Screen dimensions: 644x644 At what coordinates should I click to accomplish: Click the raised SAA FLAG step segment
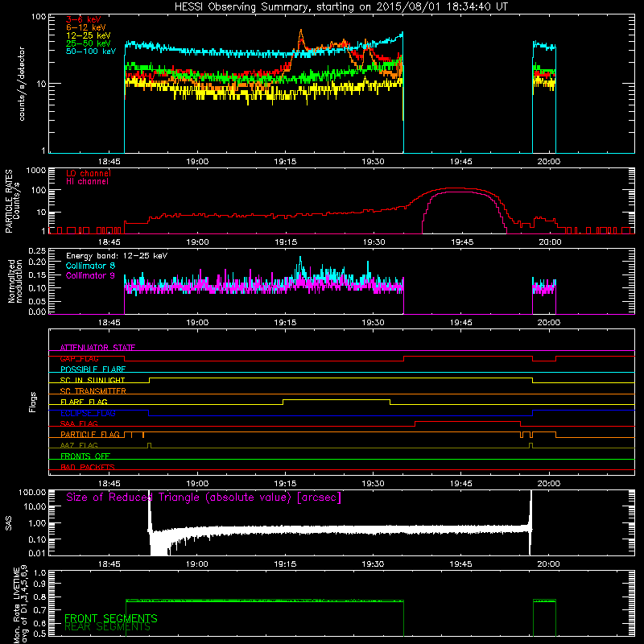click(468, 421)
